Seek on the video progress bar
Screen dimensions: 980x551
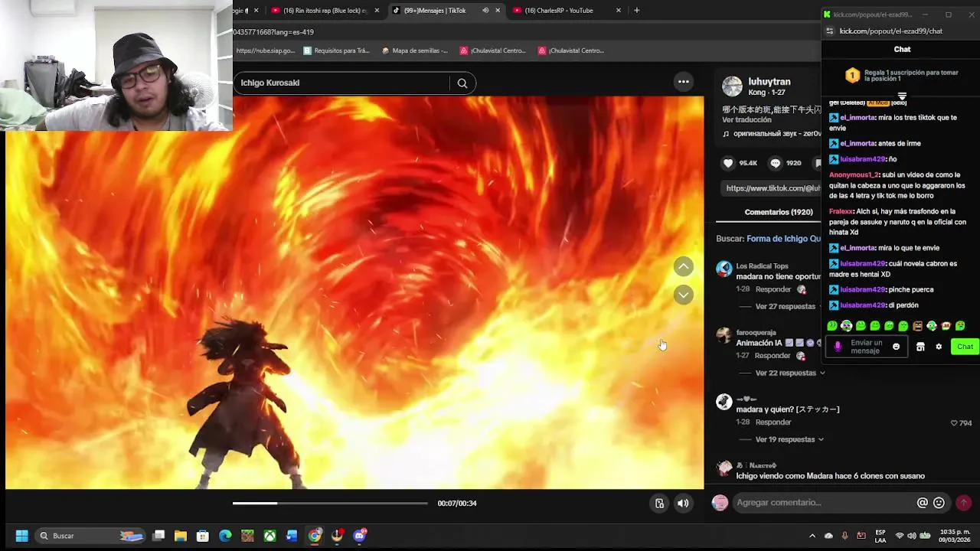coord(330,503)
